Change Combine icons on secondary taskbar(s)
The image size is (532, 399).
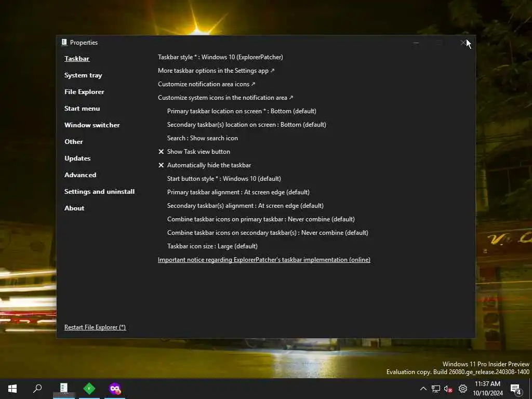point(268,233)
